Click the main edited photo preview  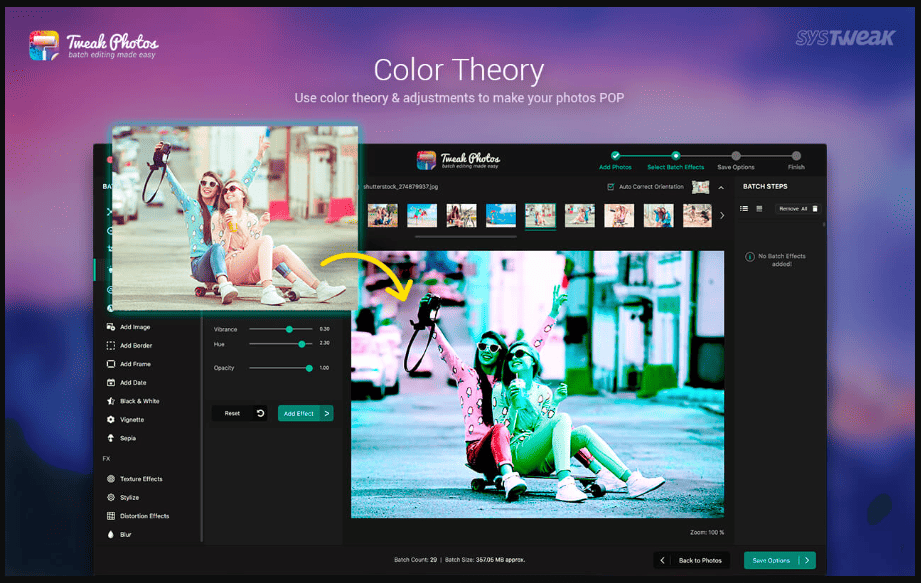click(x=537, y=385)
